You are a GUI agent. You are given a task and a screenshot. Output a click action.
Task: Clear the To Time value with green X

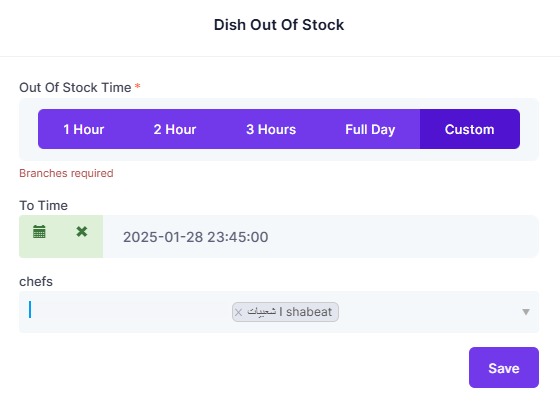point(82,232)
